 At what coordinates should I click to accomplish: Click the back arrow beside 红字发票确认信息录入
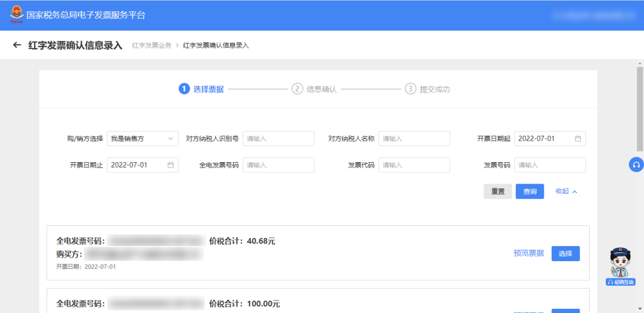17,45
